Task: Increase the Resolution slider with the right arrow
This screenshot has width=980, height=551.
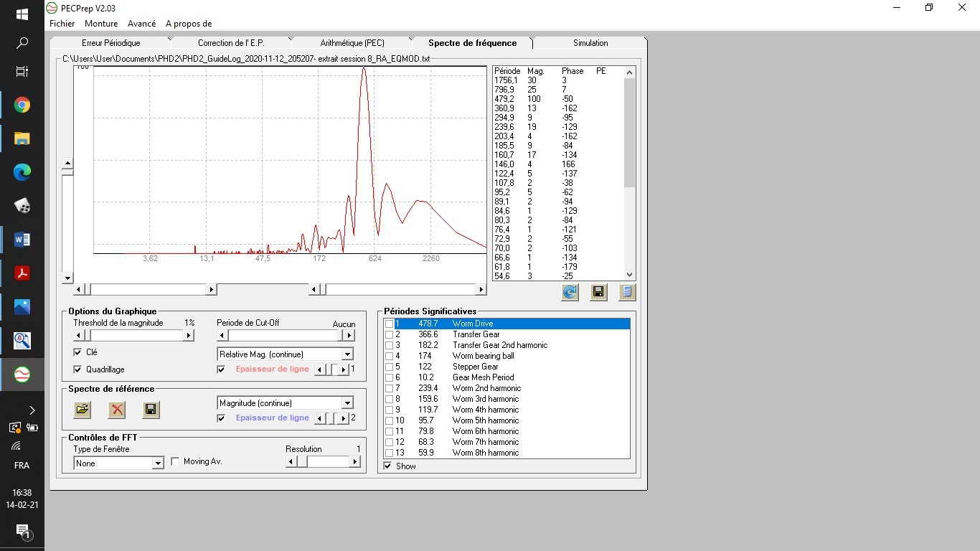Action: coord(355,462)
